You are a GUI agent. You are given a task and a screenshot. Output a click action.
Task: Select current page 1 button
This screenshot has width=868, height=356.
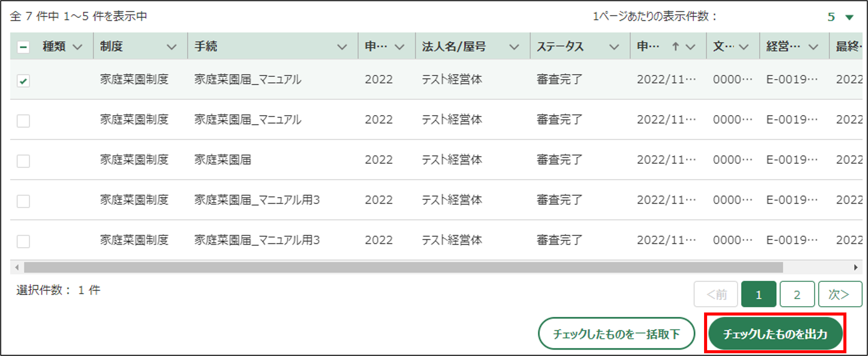pos(759,295)
